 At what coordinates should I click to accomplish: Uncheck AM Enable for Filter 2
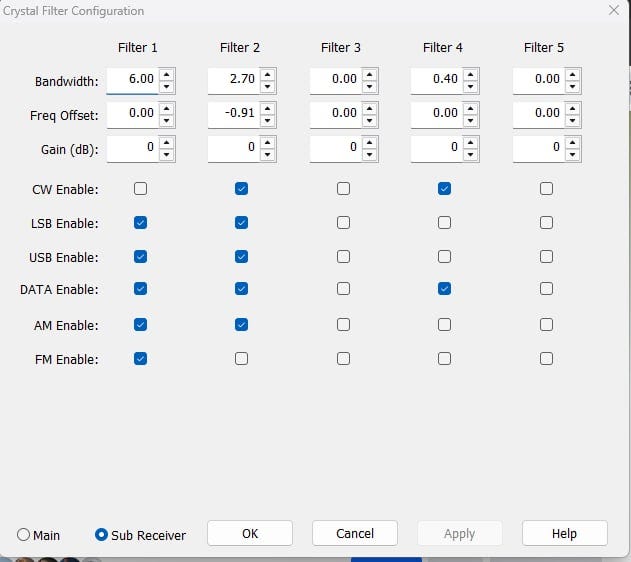tap(241, 325)
